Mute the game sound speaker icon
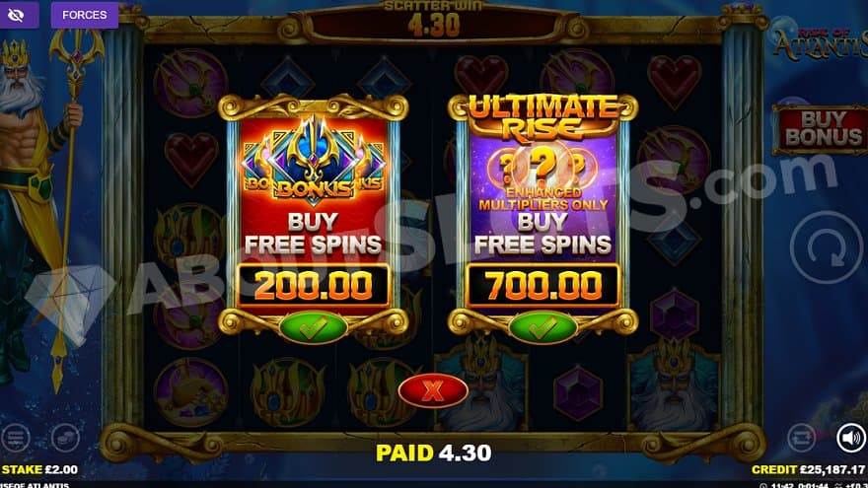This screenshot has height=488, width=868. tap(851, 438)
